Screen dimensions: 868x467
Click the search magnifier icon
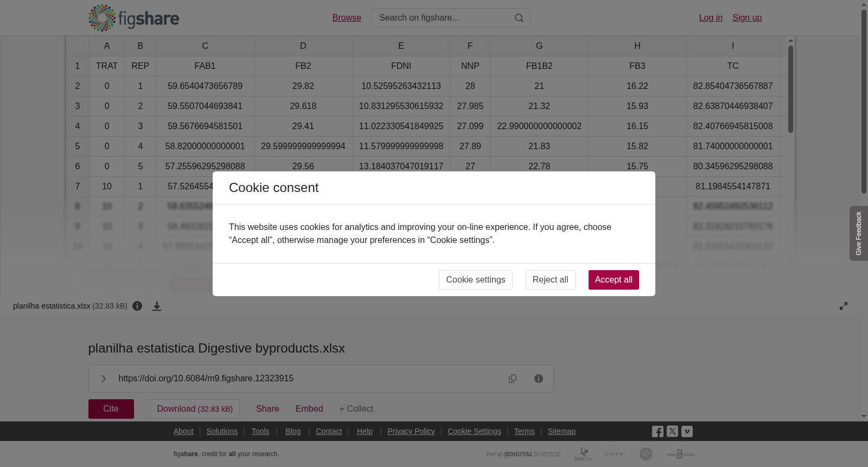click(x=519, y=18)
